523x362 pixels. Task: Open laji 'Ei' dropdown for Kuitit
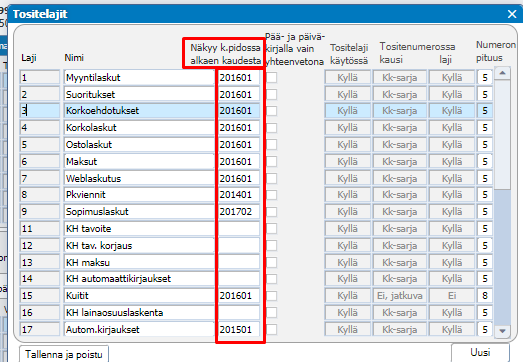pos(452,296)
